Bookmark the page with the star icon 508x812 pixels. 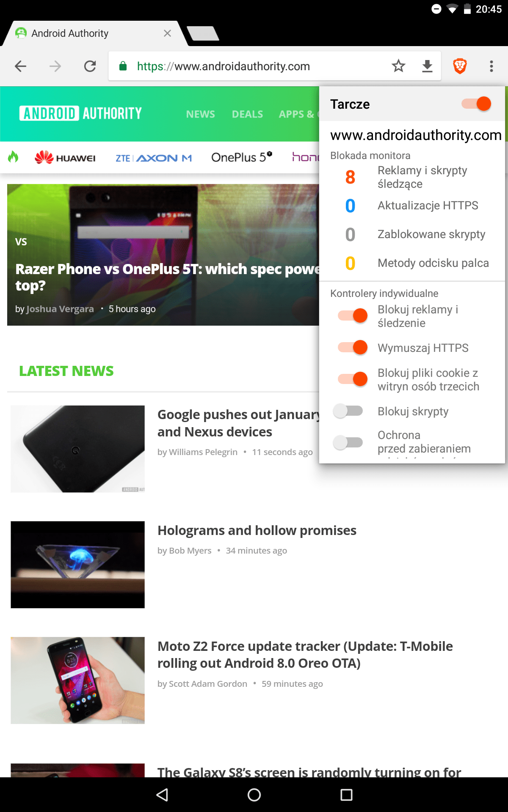tap(398, 66)
